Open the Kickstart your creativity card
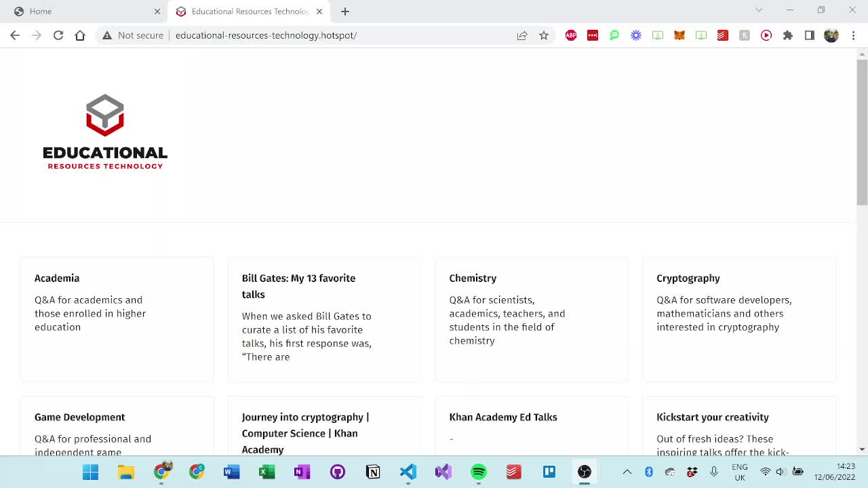Image resolution: width=868 pixels, height=488 pixels. 739,426
